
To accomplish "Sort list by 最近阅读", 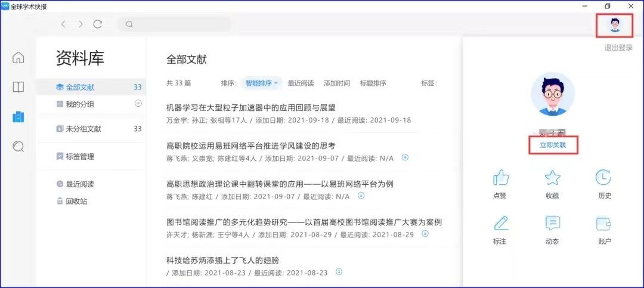I will click(301, 83).
